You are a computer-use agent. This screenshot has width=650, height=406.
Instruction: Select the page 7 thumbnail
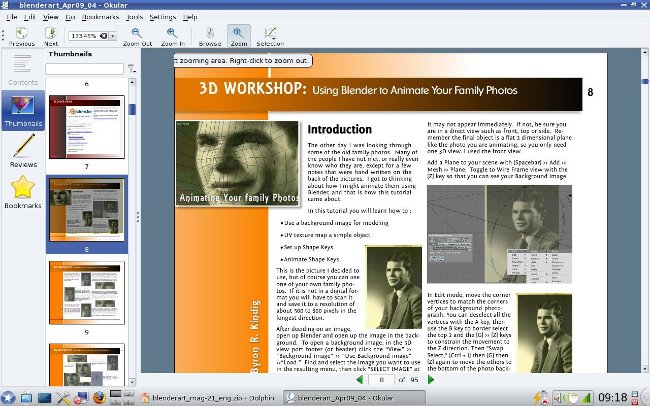coord(87,127)
